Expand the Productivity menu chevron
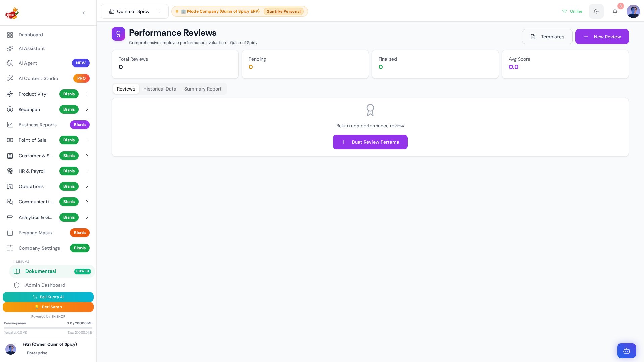This screenshot has height=362, width=644. (x=87, y=94)
